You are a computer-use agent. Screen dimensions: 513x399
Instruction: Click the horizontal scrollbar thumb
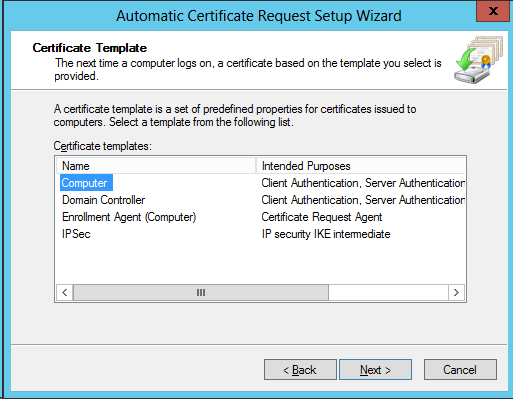point(201,293)
